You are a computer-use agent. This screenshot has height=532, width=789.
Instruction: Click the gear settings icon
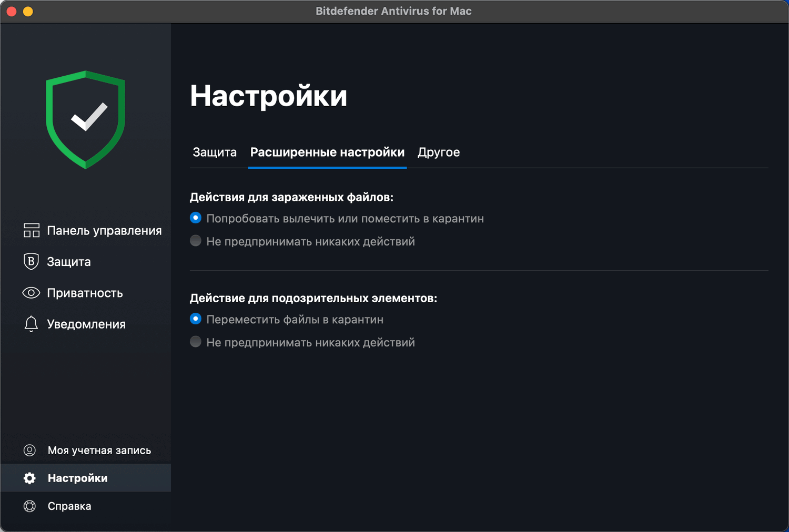pyautogui.click(x=30, y=478)
